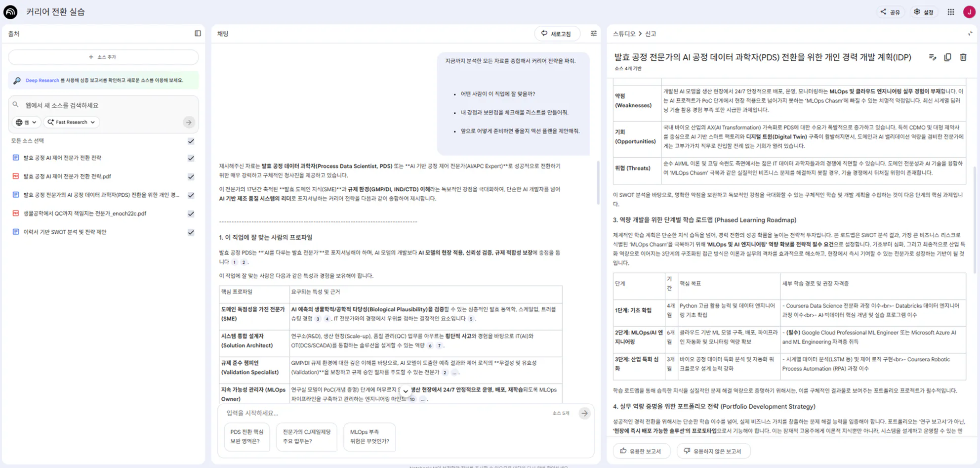Viewport: 980px width, 468px height.
Task: Copy the note using the copy icon
Action: 948,57
